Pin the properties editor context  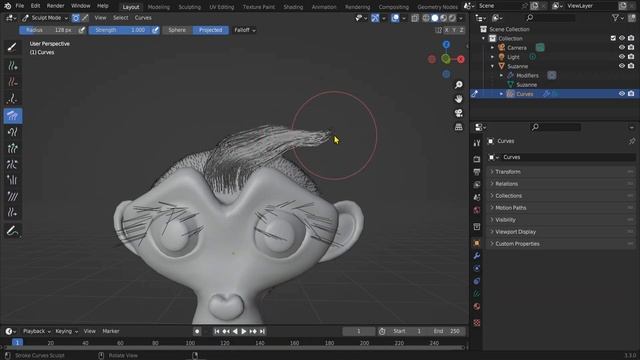pyautogui.click(x=632, y=141)
